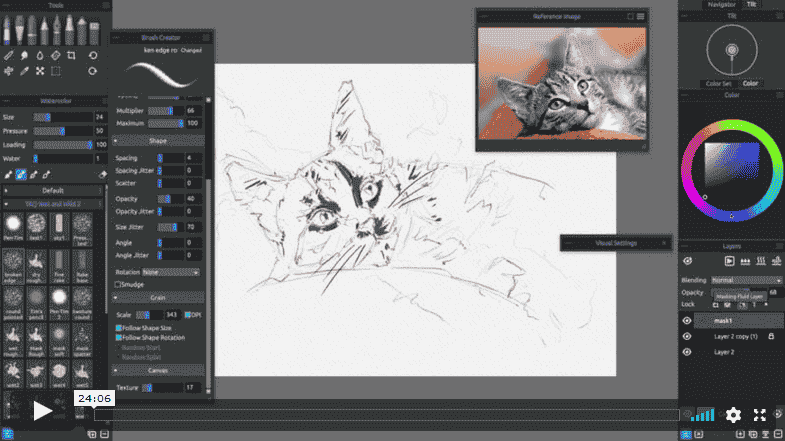Click the undo arrow in Tools panel
The width and height of the screenshot is (785, 441).
coord(93,56)
